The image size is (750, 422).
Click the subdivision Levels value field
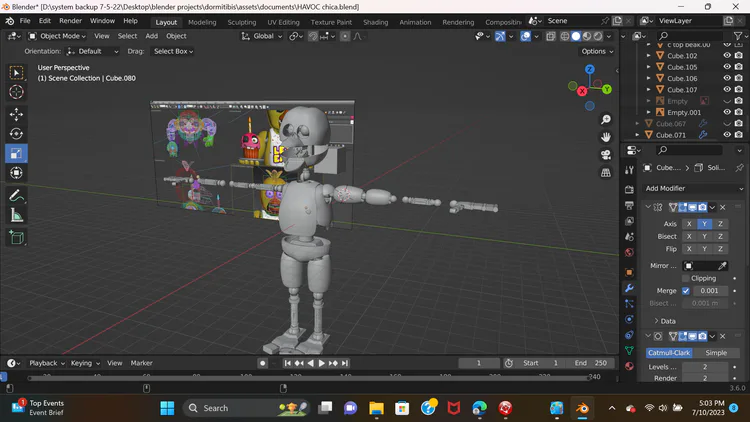(x=705, y=366)
